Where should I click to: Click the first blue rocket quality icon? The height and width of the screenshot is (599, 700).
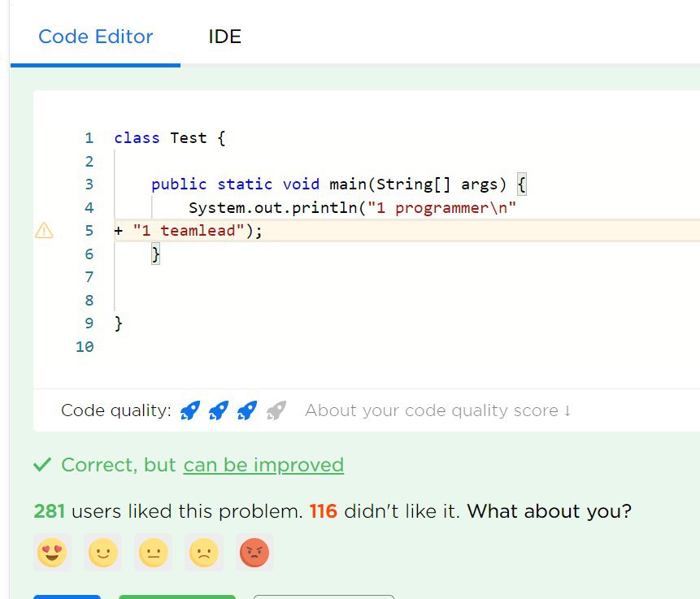coord(190,410)
